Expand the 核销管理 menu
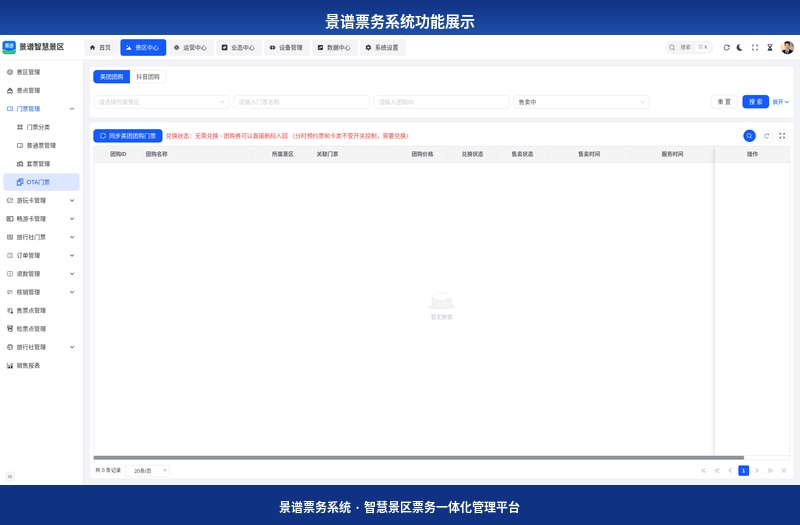Image resolution: width=800 pixels, height=525 pixels. 41,292
